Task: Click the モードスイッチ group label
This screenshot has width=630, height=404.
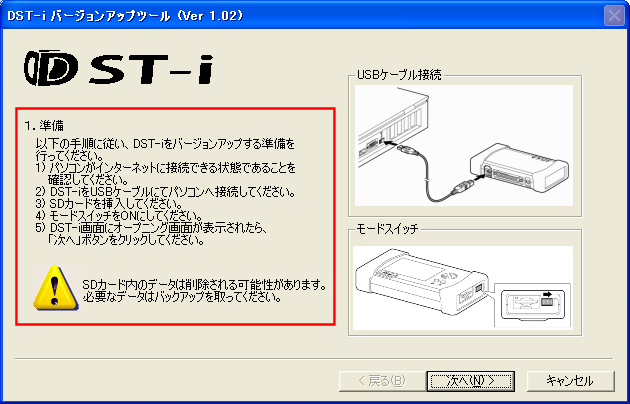Action: tap(387, 229)
